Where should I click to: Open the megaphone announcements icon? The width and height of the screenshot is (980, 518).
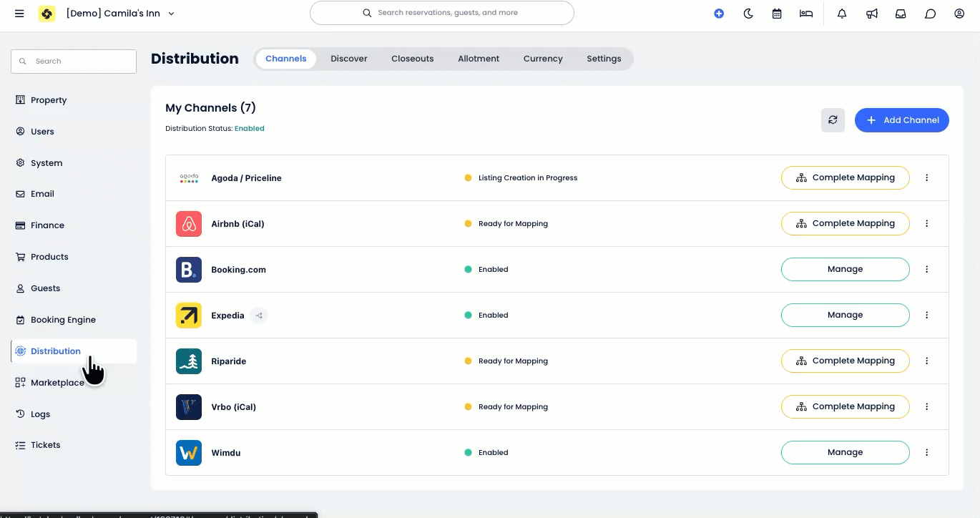[872, 14]
